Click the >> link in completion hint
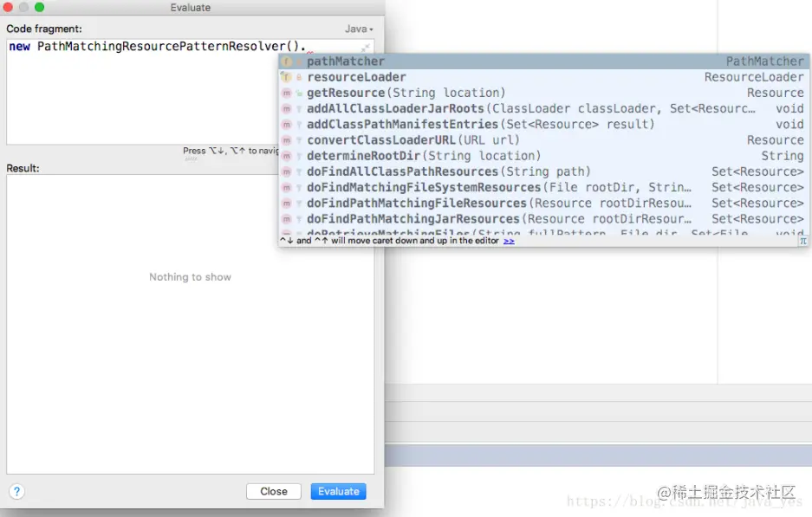Image resolution: width=812 pixels, height=517 pixels. [509, 241]
